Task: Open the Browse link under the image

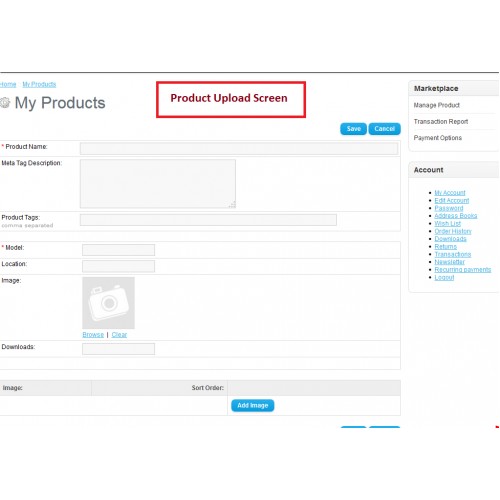Action: click(x=93, y=334)
